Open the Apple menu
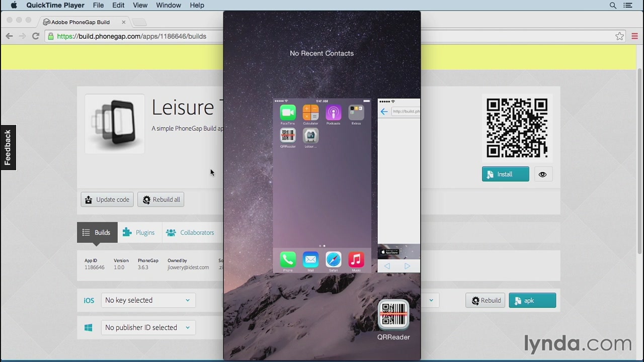 [x=14, y=5]
